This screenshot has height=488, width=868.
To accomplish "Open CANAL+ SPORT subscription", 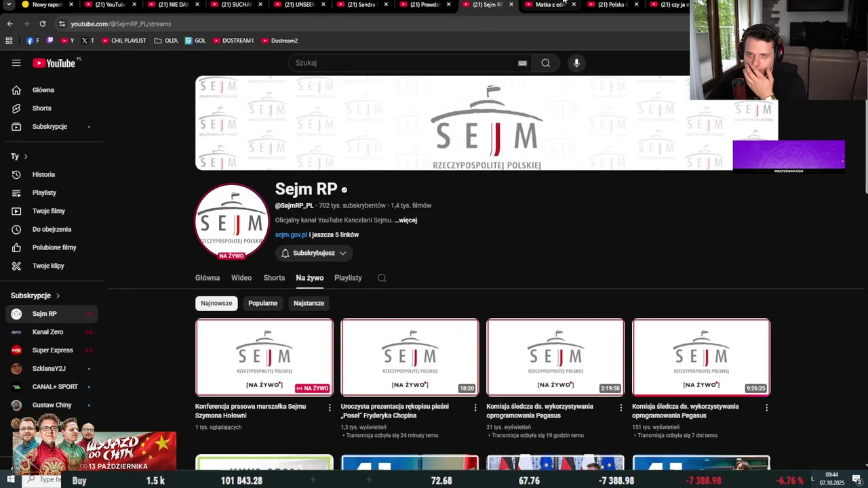I will [52, 387].
